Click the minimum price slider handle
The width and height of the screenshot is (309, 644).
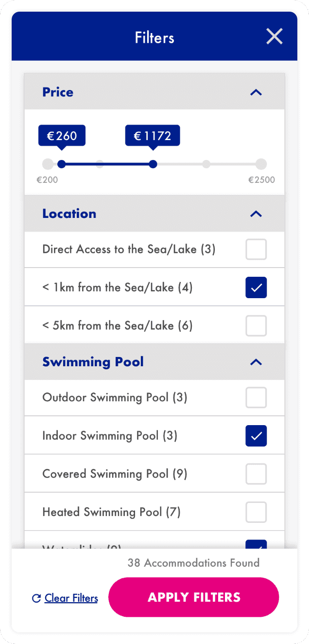(x=61, y=164)
